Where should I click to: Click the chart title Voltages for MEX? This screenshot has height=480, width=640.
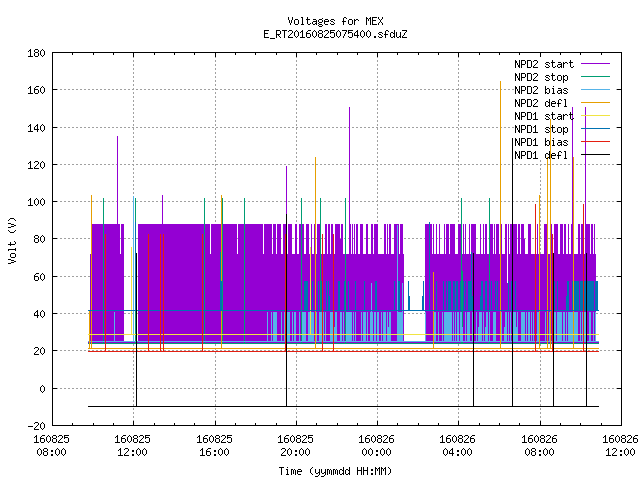(x=335, y=21)
